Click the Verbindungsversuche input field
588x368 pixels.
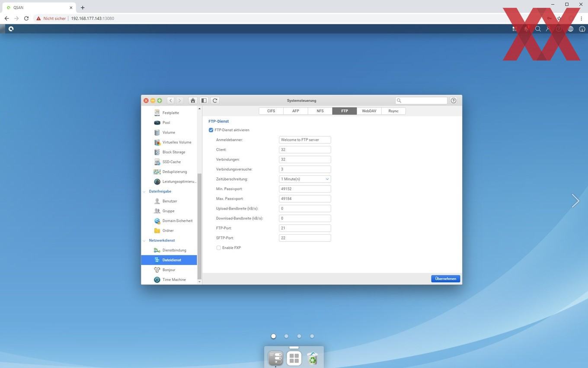coord(305,169)
